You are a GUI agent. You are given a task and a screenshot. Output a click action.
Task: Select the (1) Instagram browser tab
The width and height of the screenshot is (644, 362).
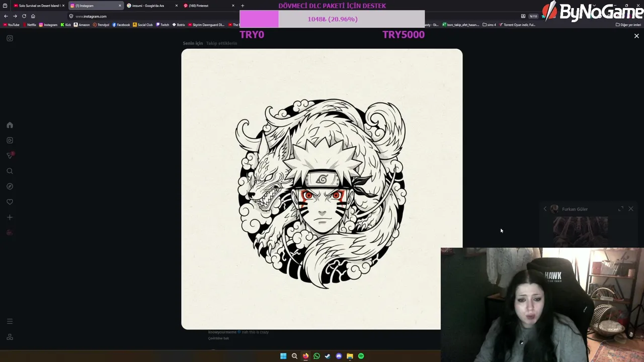pyautogui.click(x=95, y=6)
